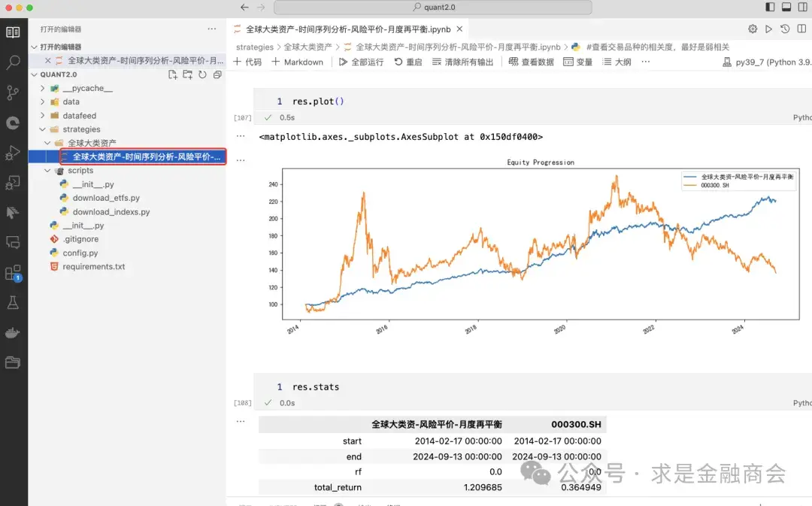Screen dimensions: 812x506
Task: Open notebook outline with 大纲
Action: 617,62
